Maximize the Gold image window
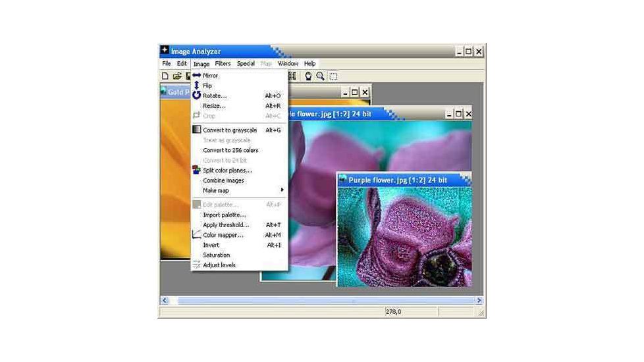 (355, 92)
